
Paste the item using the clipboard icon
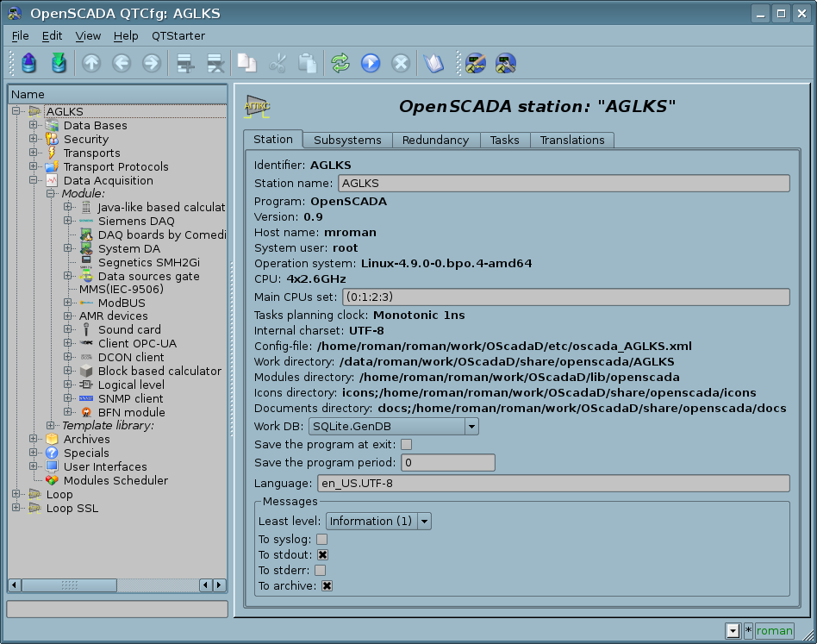tap(308, 64)
